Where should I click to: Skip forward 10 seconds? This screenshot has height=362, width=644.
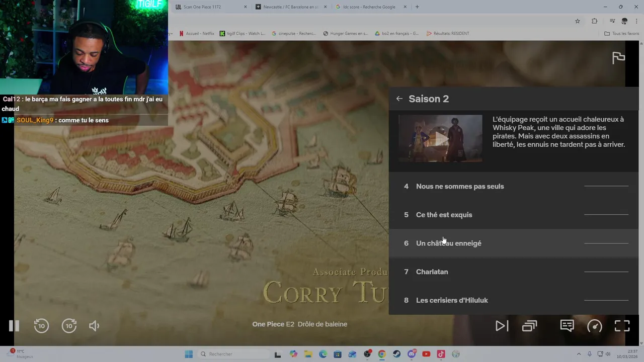pos(69,326)
